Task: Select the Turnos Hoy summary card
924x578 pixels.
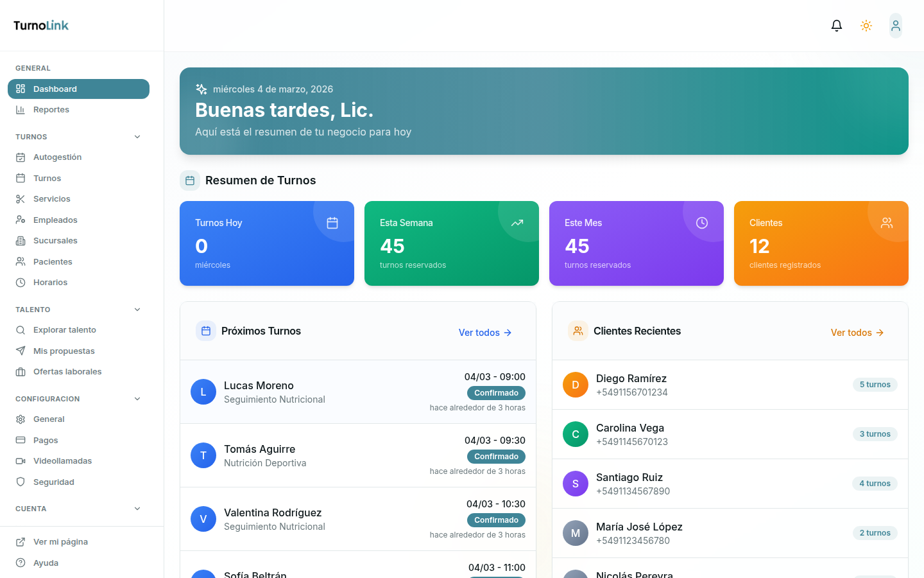Action: [266, 243]
